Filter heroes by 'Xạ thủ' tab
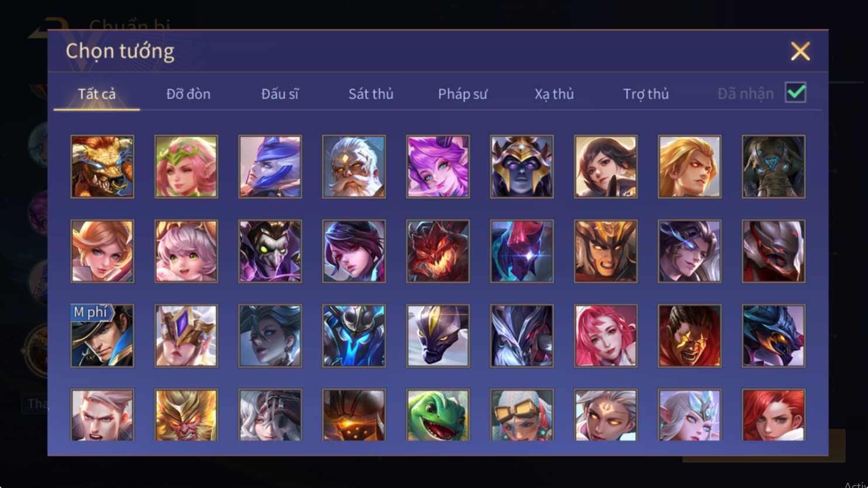 554,94
